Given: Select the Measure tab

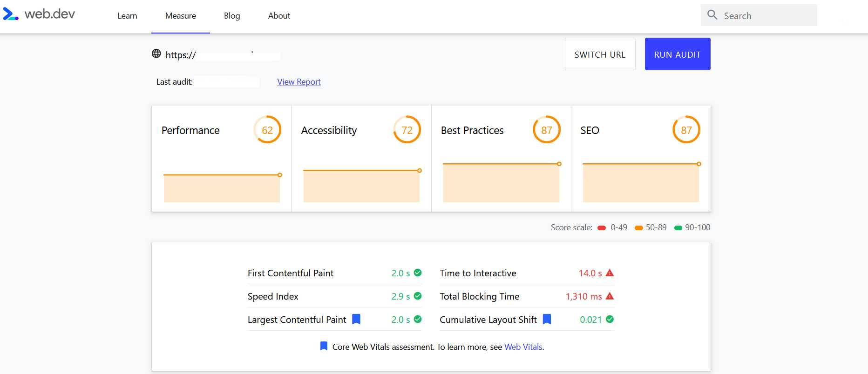Looking at the screenshot, I should coord(181,16).
